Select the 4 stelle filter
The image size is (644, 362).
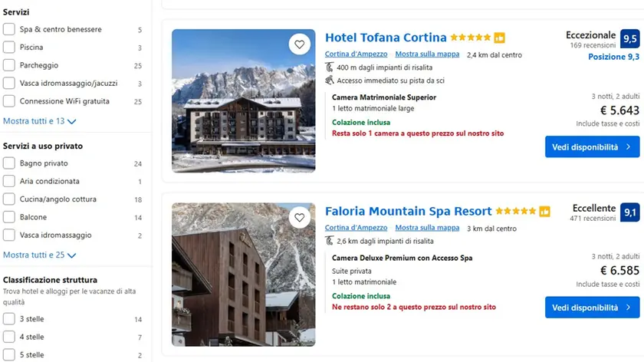click(x=9, y=337)
